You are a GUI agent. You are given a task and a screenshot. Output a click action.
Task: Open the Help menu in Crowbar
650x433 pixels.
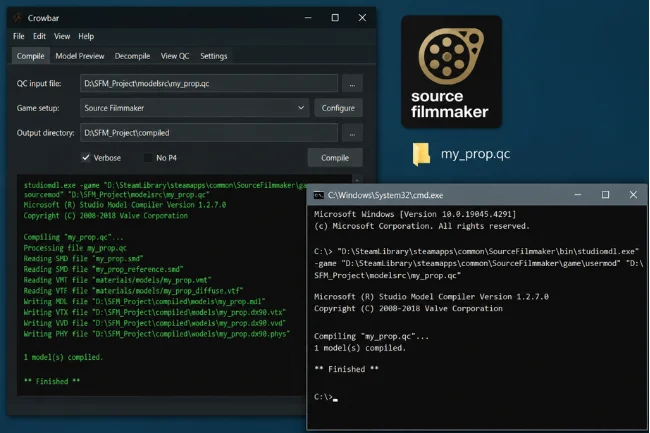pyautogui.click(x=86, y=36)
